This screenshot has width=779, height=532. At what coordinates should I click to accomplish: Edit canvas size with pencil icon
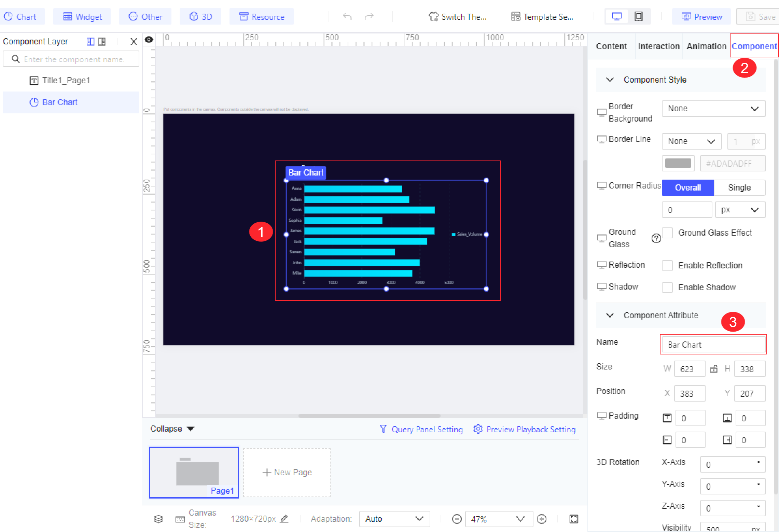[284, 519]
